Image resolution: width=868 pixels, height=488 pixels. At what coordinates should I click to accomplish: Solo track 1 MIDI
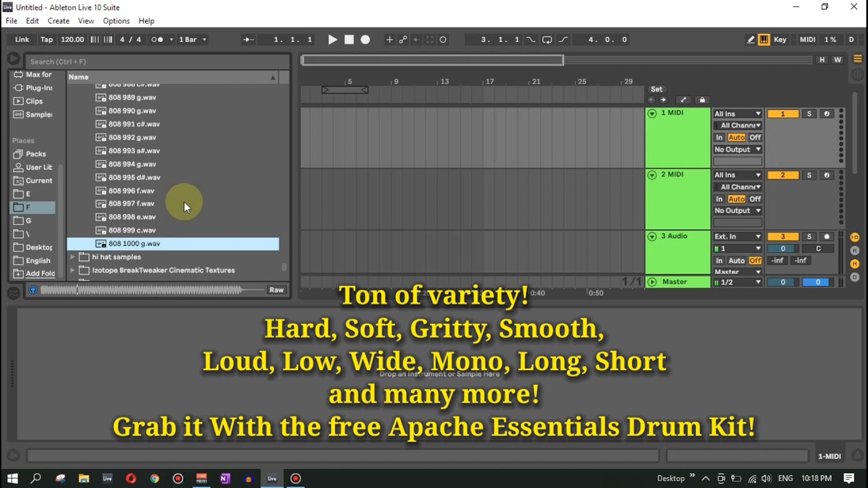click(809, 114)
